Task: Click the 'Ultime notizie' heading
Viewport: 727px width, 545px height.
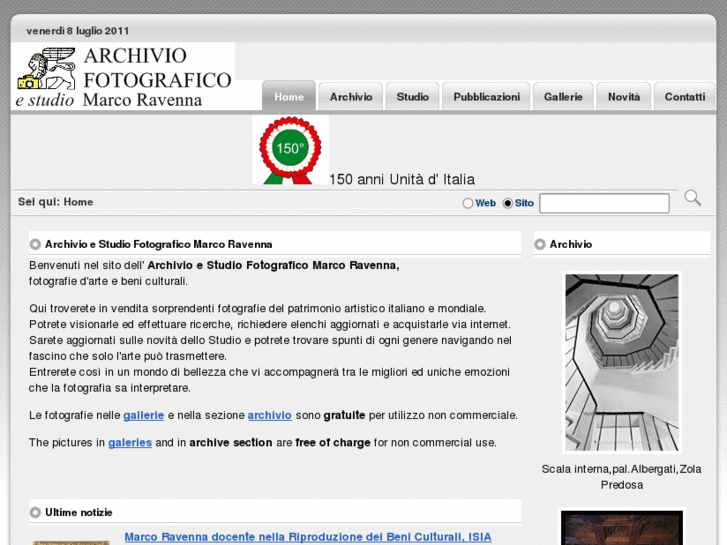Action: (79, 512)
